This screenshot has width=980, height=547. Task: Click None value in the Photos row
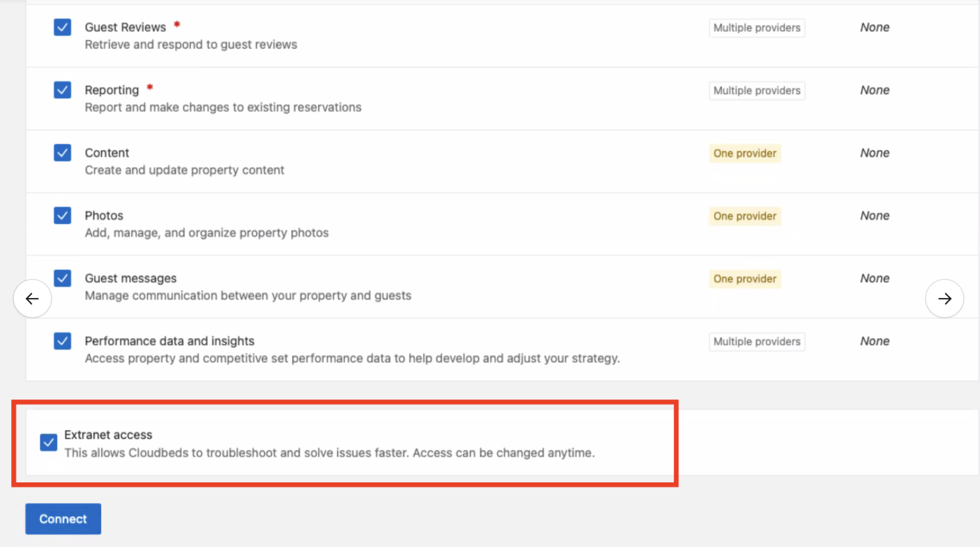point(875,216)
